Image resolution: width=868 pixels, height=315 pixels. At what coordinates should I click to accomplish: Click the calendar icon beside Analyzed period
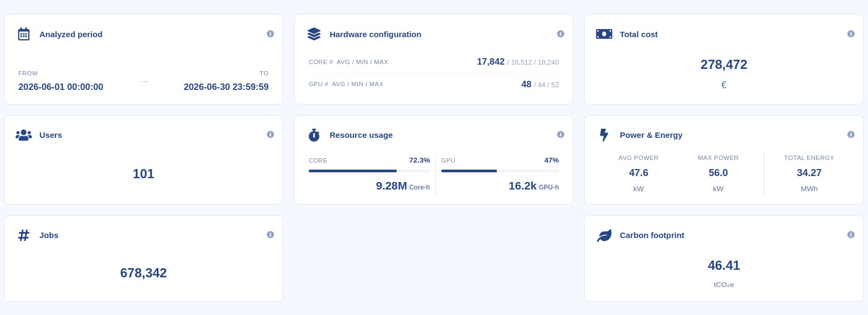point(24,34)
